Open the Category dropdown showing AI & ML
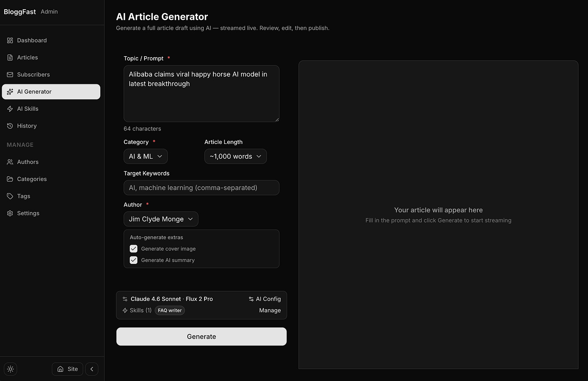 (145, 156)
